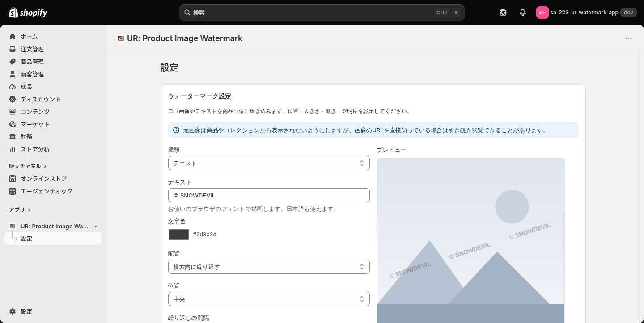Click the エージェンティック icon
Image resolution: width=644 pixels, height=323 pixels.
(x=13, y=191)
